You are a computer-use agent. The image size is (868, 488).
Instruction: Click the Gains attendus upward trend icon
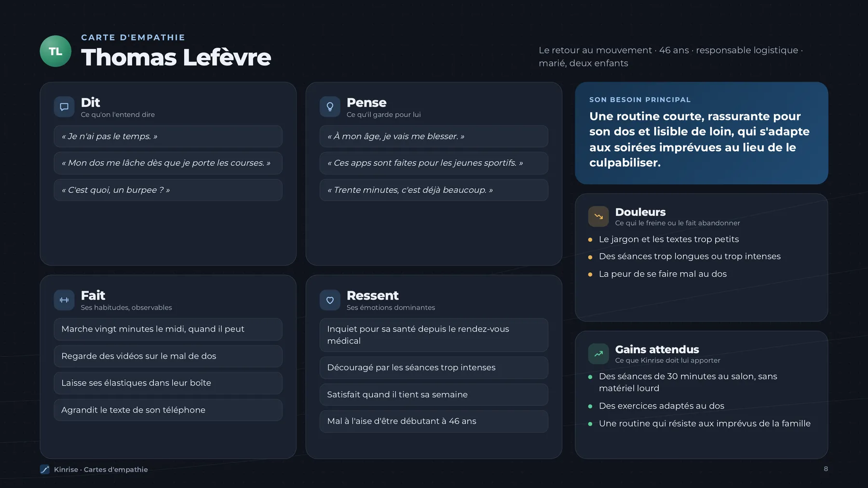(598, 354)
